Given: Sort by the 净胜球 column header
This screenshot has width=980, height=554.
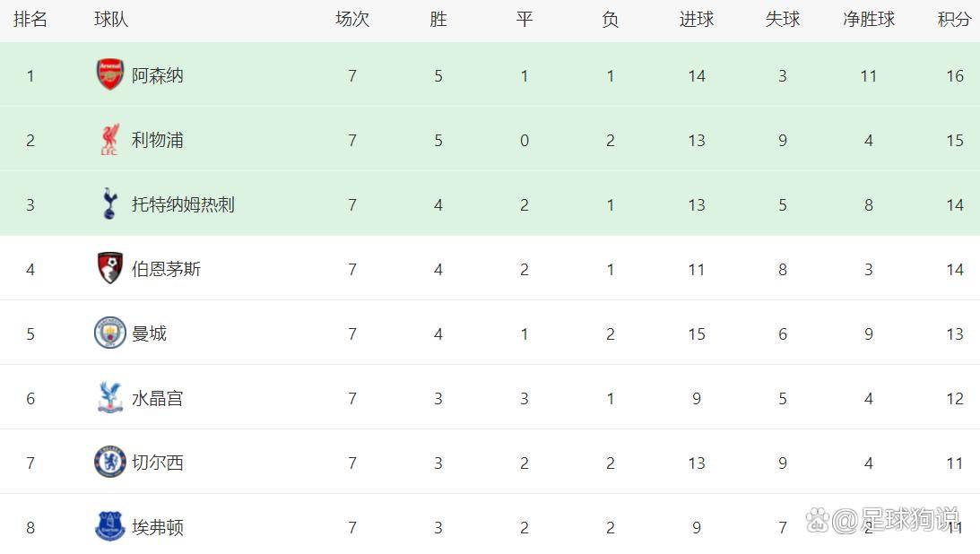Looking at the screenshot, I should pos(868,20).
